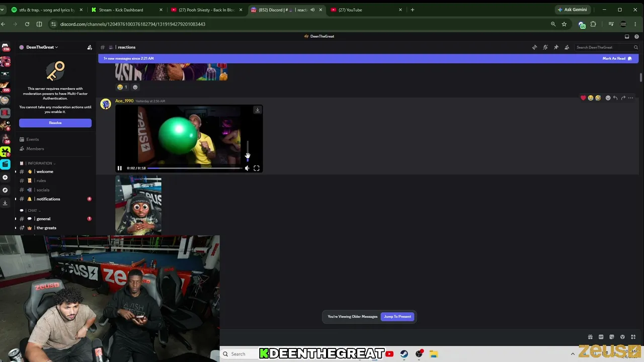
Task: Click the Download apps icon in server list
Action: pyautogui.click(x=5, y=203)
